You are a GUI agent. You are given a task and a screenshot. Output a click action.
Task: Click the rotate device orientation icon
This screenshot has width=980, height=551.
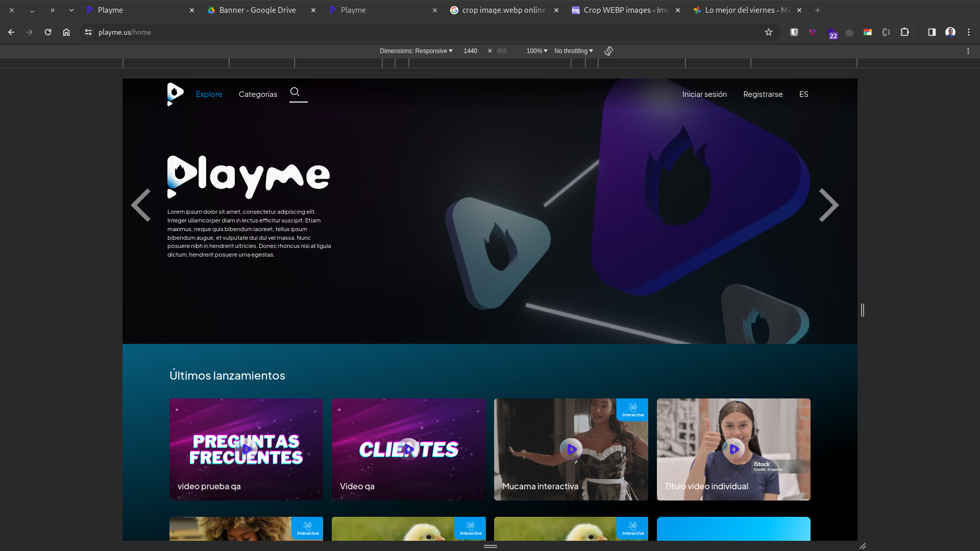[608, 51]
